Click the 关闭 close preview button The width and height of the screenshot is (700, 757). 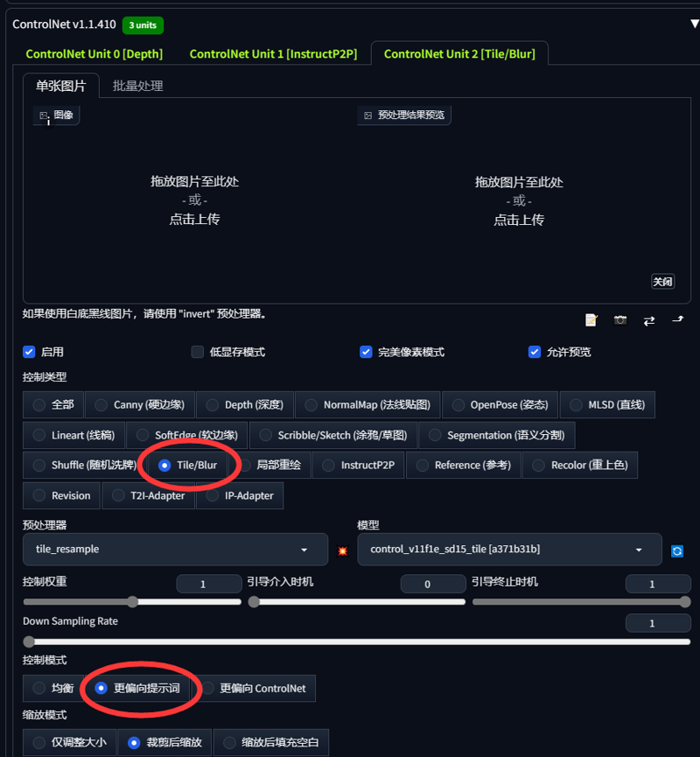662,282
